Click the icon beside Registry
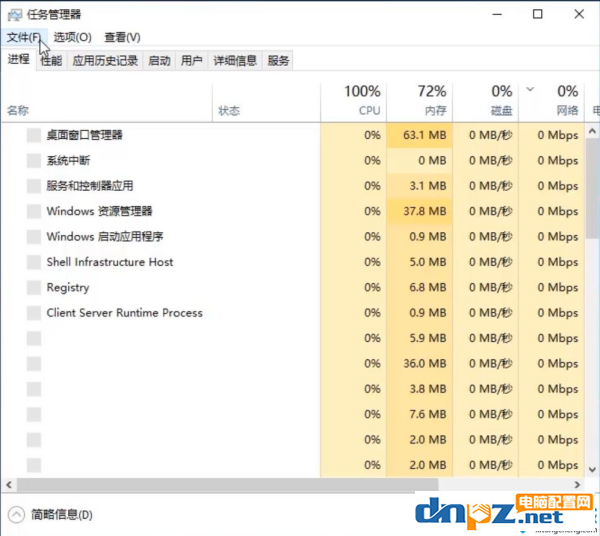The height and width of the screenshot is (536, 600). tap(34, 287)
